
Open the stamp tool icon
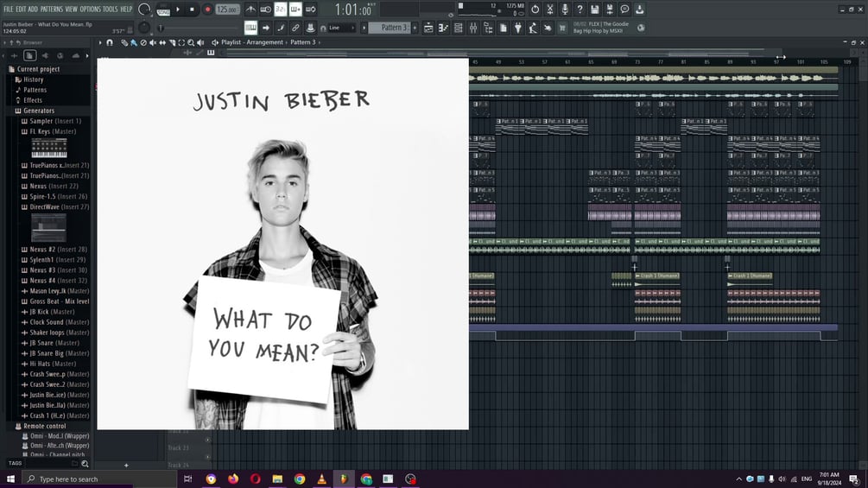tap(311, 28)
